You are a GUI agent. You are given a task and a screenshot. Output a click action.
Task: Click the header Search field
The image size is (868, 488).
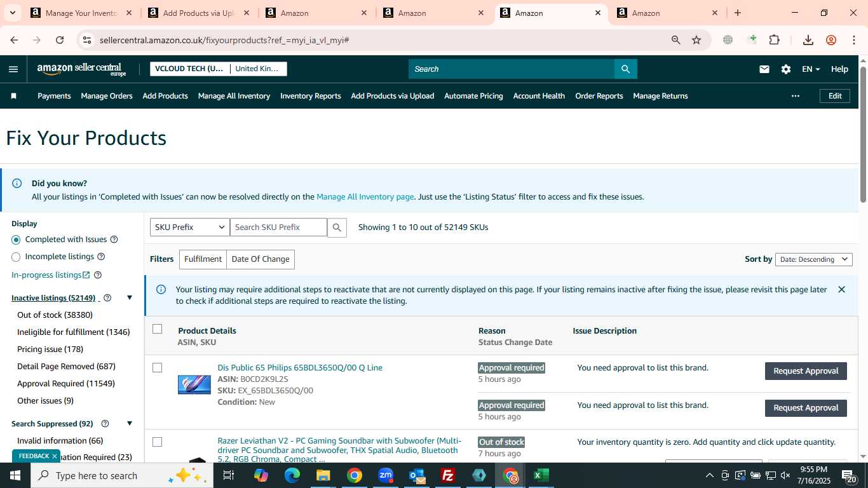(512, 69)
